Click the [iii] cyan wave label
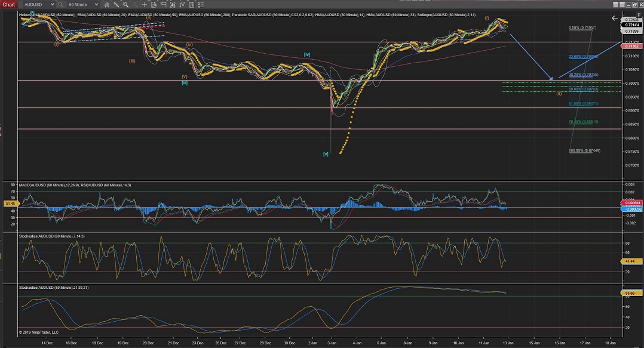The width and height of the screenshot is (644, 348). click(185, 83)
